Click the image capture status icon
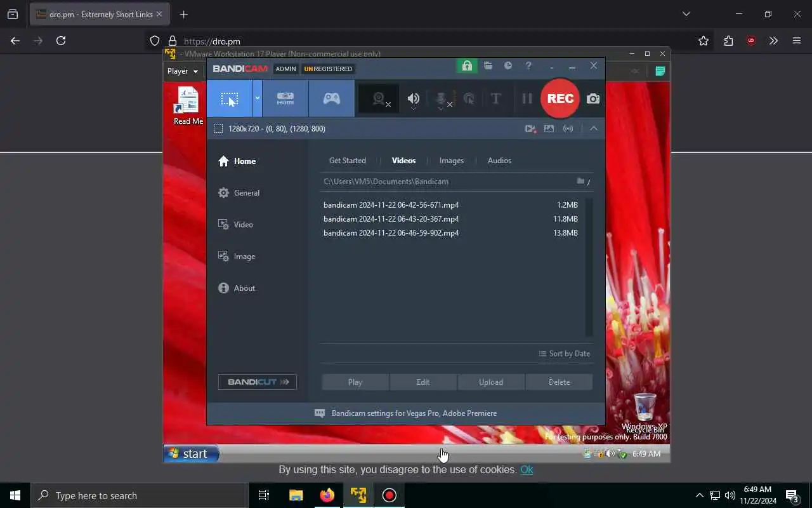Image resolution: width=812 pixels, height=508 pixels. (x=549, y=128)
